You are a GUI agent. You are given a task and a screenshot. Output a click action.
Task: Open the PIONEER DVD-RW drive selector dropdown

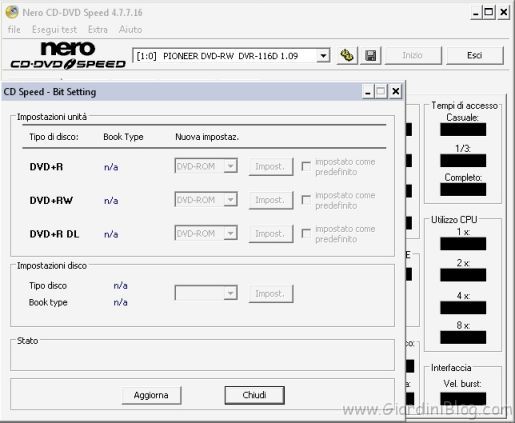[x=323, y=56]
